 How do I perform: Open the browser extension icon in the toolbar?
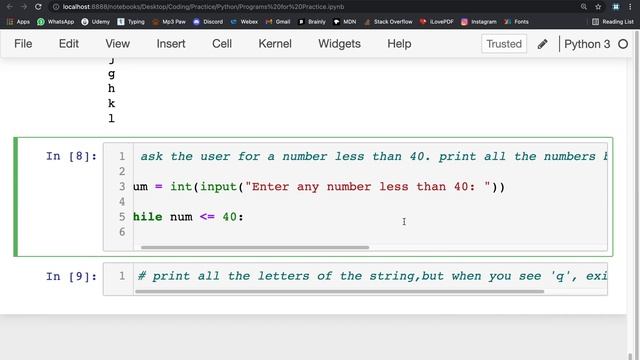click(x=616, y=7)
